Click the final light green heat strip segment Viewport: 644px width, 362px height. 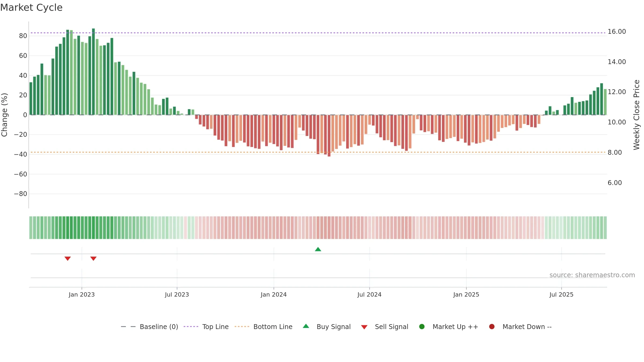click(x=605, y=228)
